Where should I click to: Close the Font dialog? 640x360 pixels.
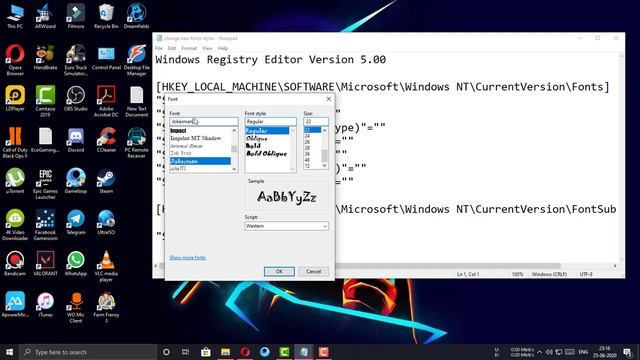pos(329,99)
